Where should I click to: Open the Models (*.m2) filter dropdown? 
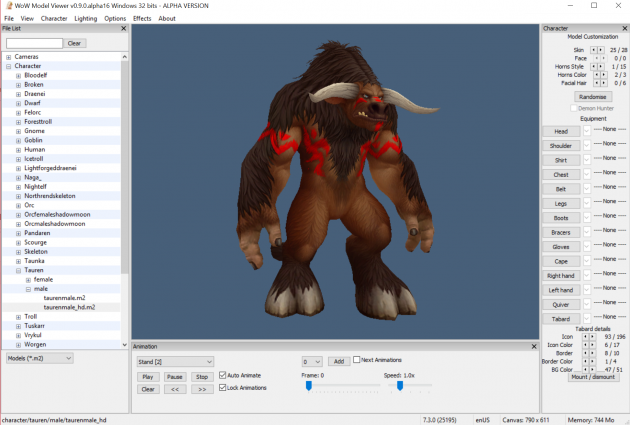point(40,358)
